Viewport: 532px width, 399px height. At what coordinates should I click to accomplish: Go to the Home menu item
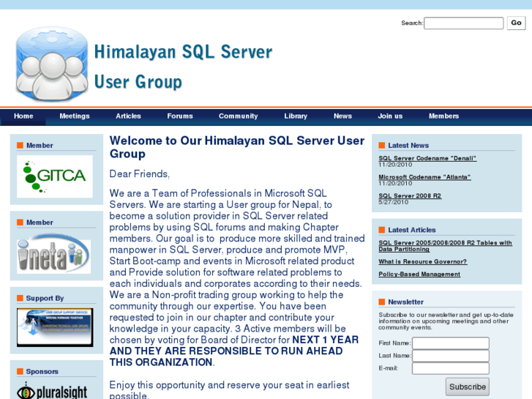(x=23, y=116)
